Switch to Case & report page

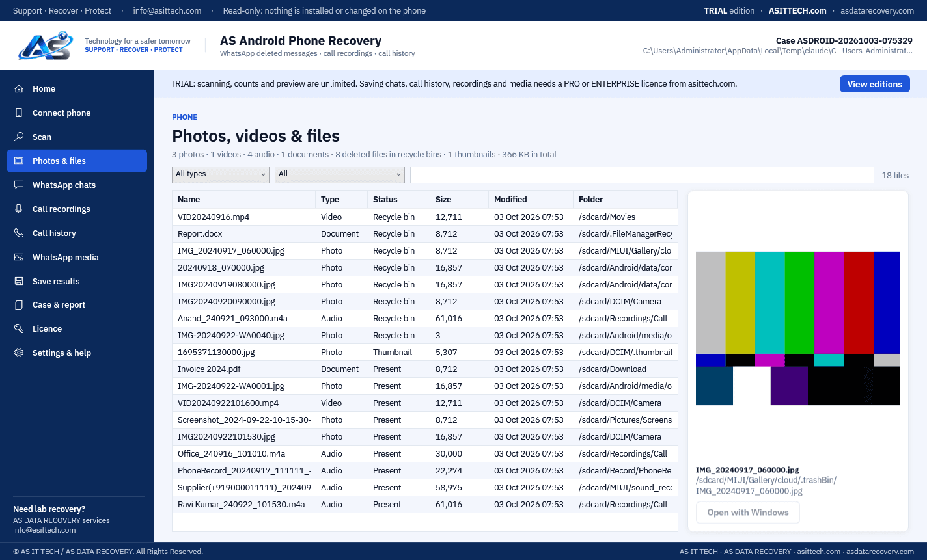coord(77,305)
